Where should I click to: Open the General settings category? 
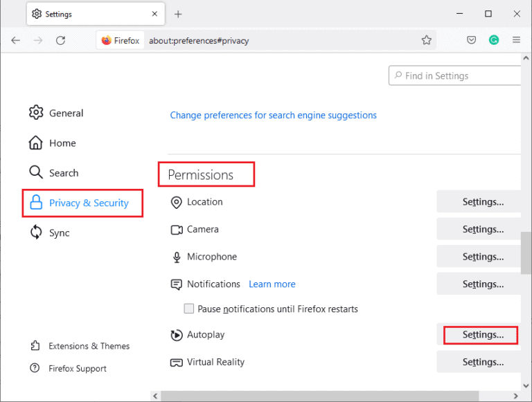pos(66,113)
